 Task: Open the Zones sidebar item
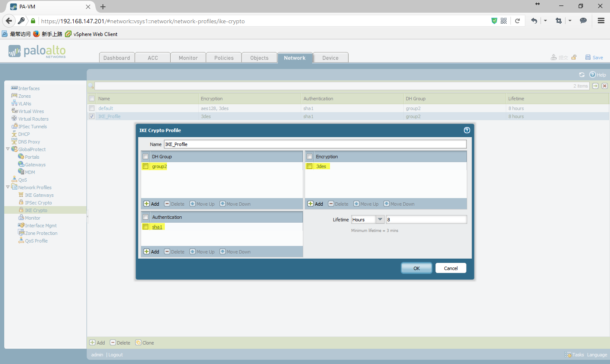[24, 96]
